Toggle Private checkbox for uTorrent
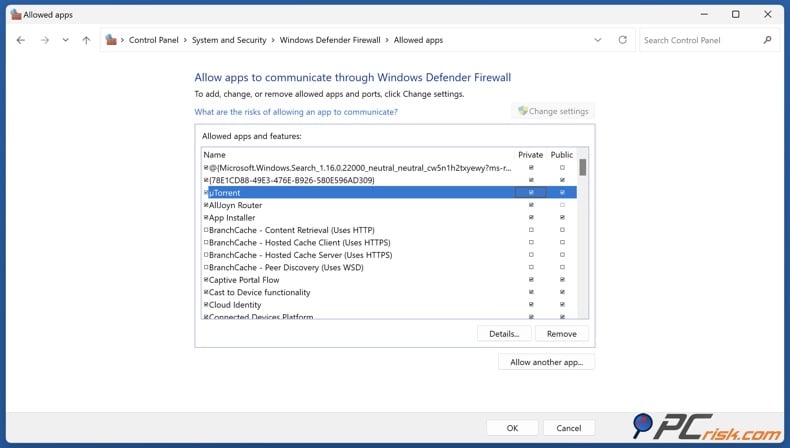The image size is (790, 448). 531,193
